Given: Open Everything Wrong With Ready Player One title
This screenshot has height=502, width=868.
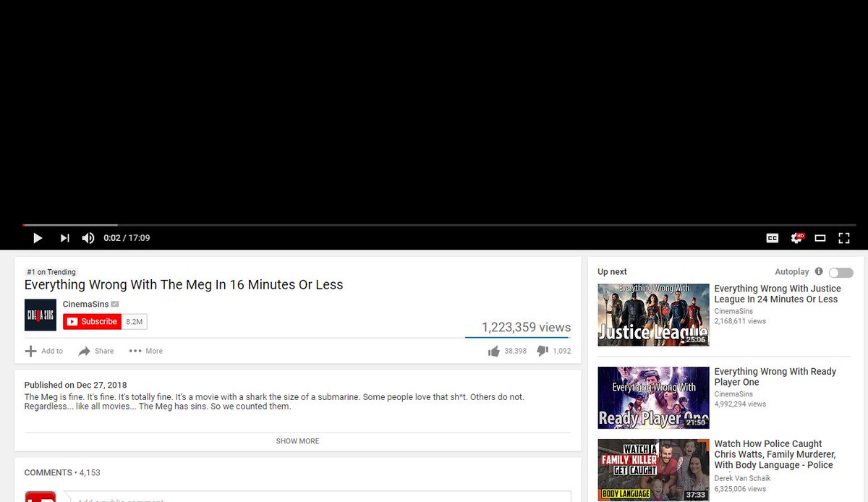Looking at the screenshot, I should (775, 377).
